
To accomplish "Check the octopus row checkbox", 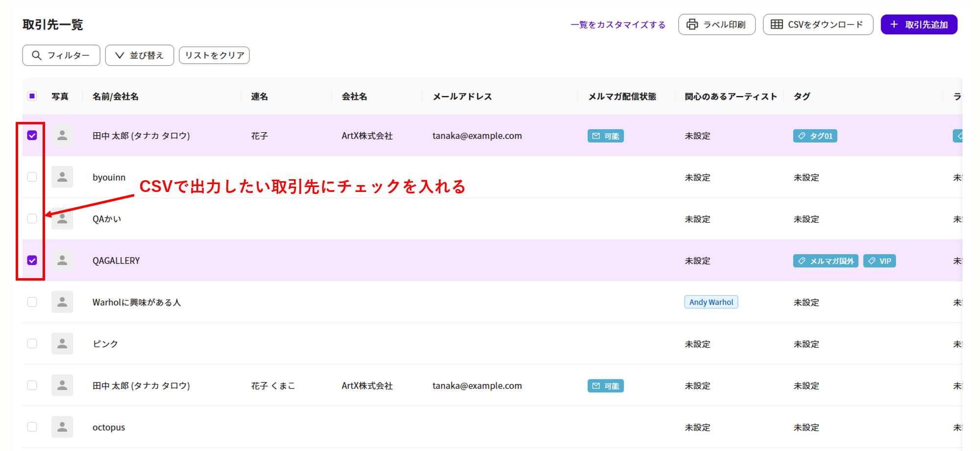I will coord(32,427).
